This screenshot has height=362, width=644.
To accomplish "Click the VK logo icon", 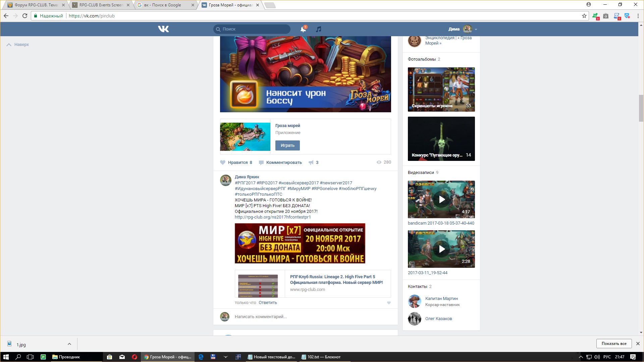I will coord(163,29).
